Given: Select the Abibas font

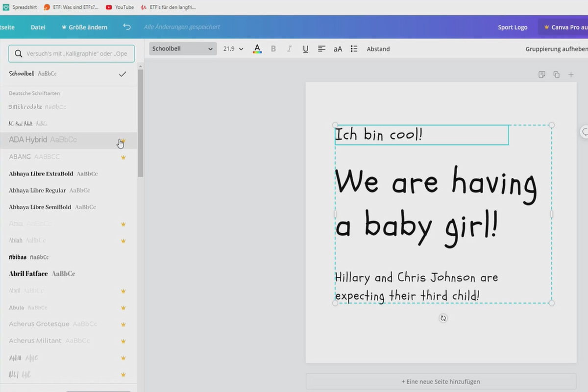Looking at the screenshot, I should tap(69, 257).
